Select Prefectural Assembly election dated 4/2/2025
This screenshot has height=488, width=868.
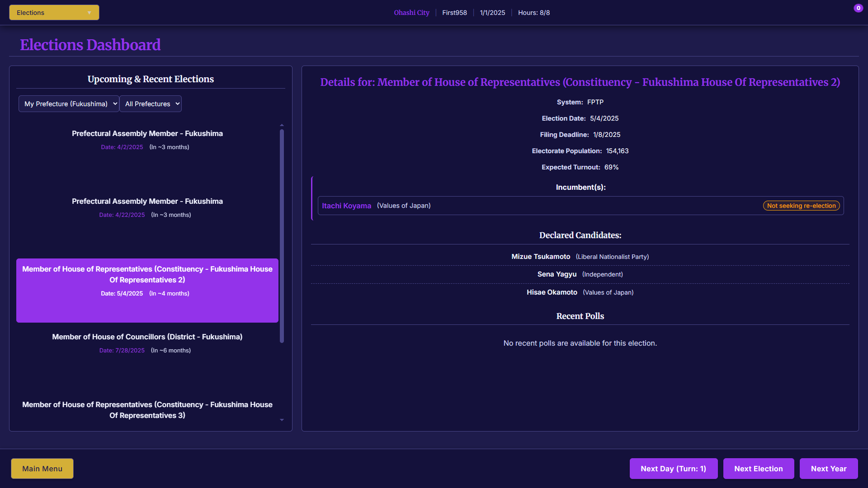point(147,140)
